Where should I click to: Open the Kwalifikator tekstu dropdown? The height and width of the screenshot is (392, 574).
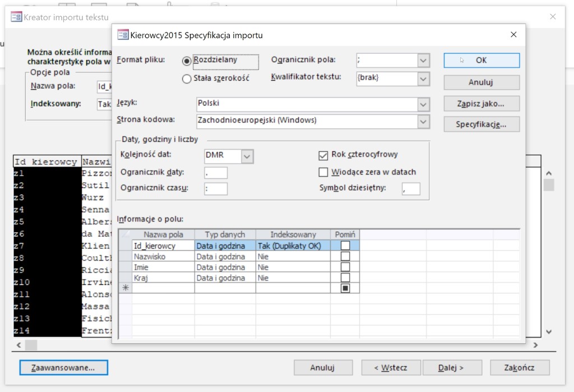[x=423, y=79]
